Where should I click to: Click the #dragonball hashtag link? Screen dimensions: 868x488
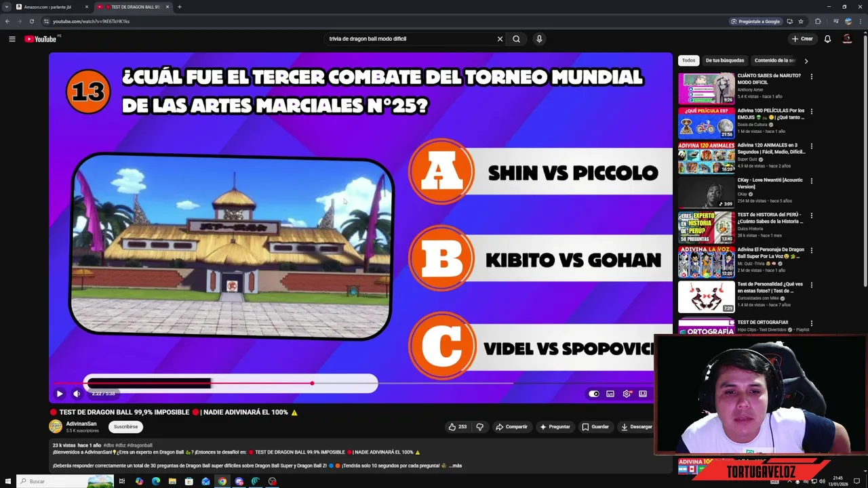(x=140, y=445)
